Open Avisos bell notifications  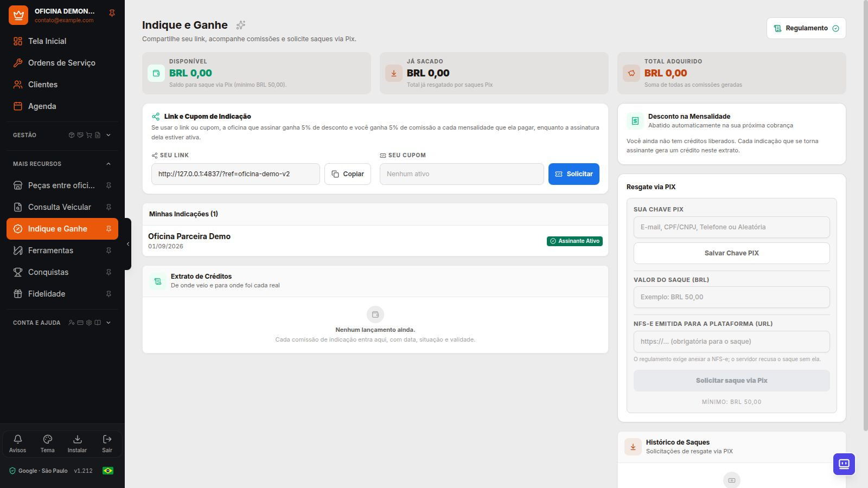[x=17, y=443]
